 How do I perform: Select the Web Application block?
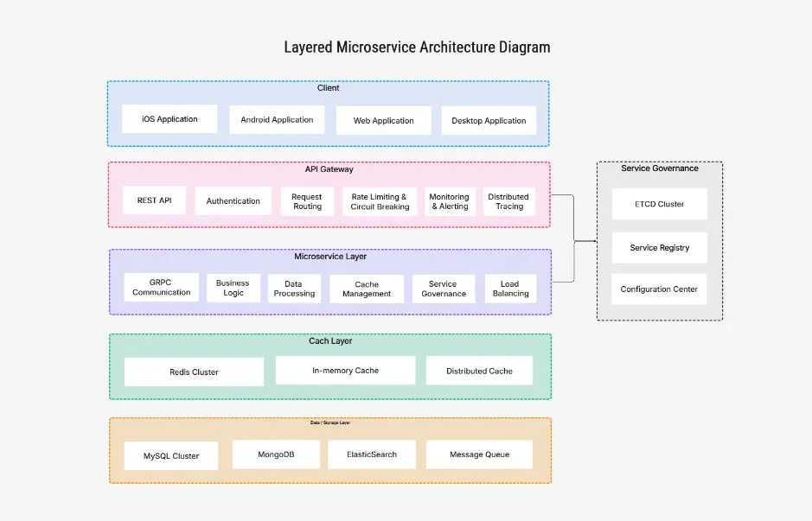click(x=383, y=121)
